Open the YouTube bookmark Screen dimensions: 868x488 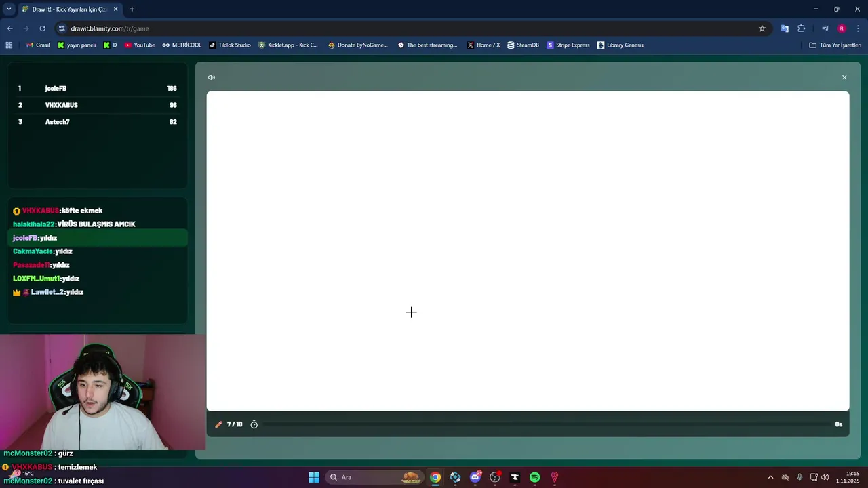(x=140, y=45)
